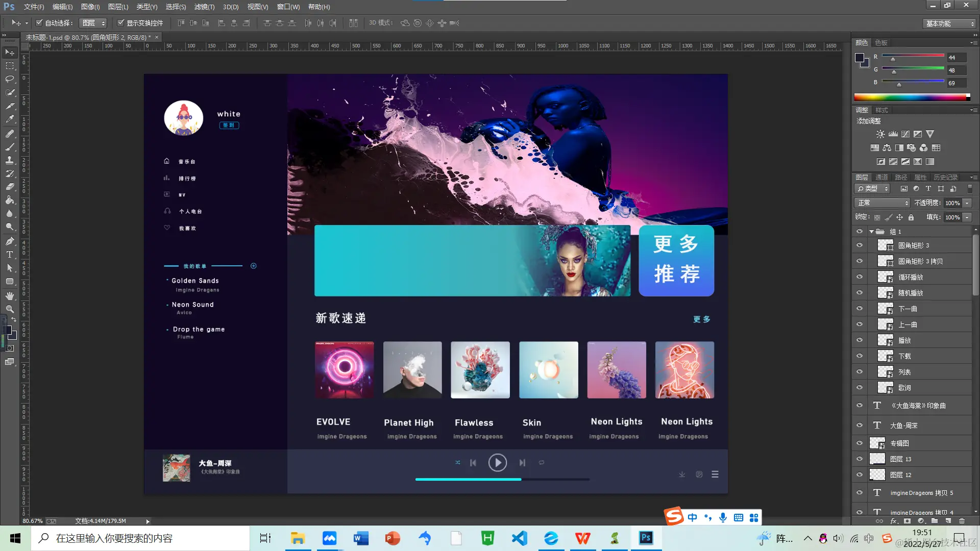Select the Hand tool
This screenshot has width=980, height=551.
(10, 296)
